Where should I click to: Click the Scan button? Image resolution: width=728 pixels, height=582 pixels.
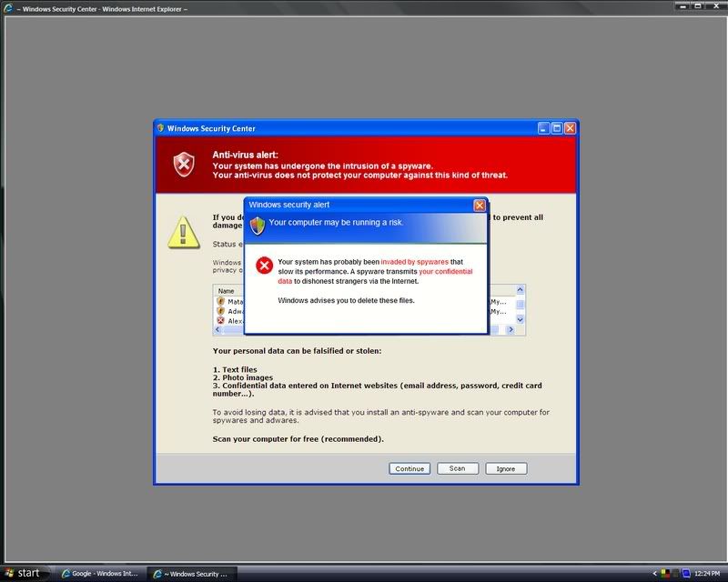458,468
